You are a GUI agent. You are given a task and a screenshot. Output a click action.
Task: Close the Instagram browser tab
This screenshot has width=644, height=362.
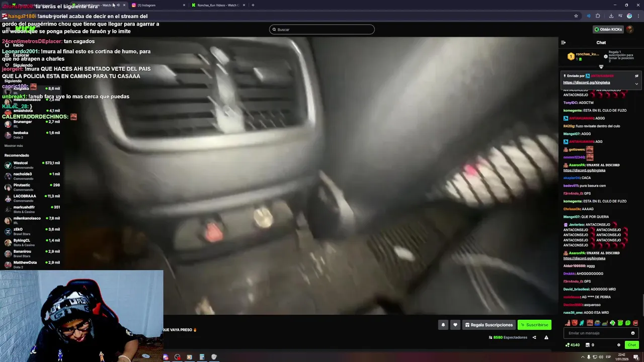click(x=184, y=5)
